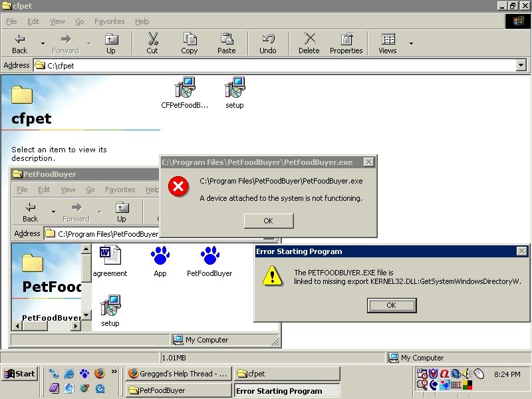Select the setup icon in cfpet folder

(235, 88)
